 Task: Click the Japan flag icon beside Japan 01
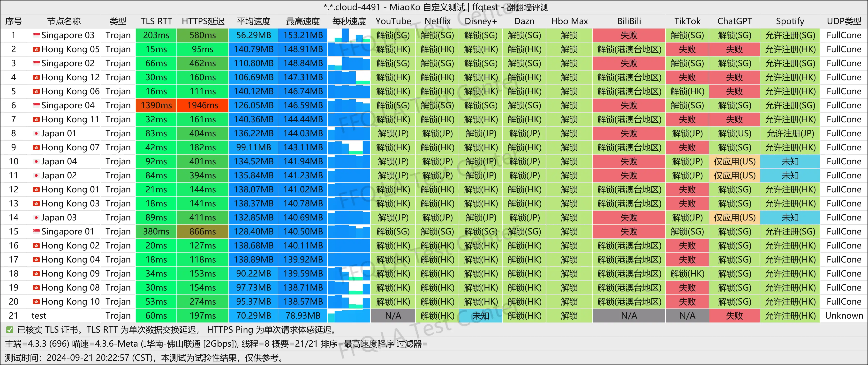click(x=36, y=133)
